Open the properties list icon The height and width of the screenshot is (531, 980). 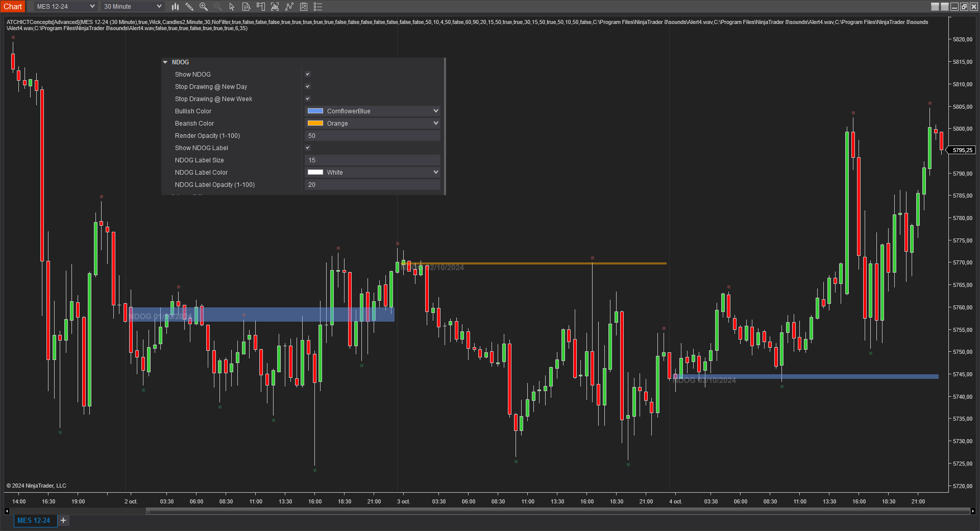(x=318, y=7)
